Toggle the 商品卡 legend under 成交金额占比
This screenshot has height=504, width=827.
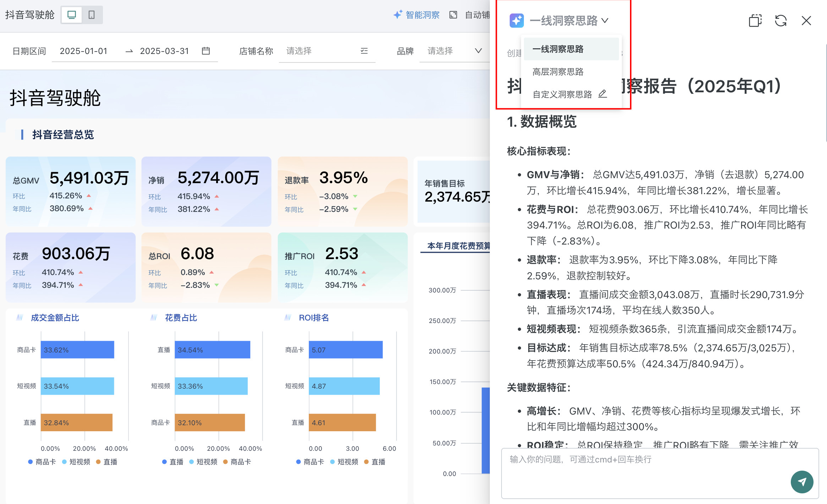tap(42, 462)
